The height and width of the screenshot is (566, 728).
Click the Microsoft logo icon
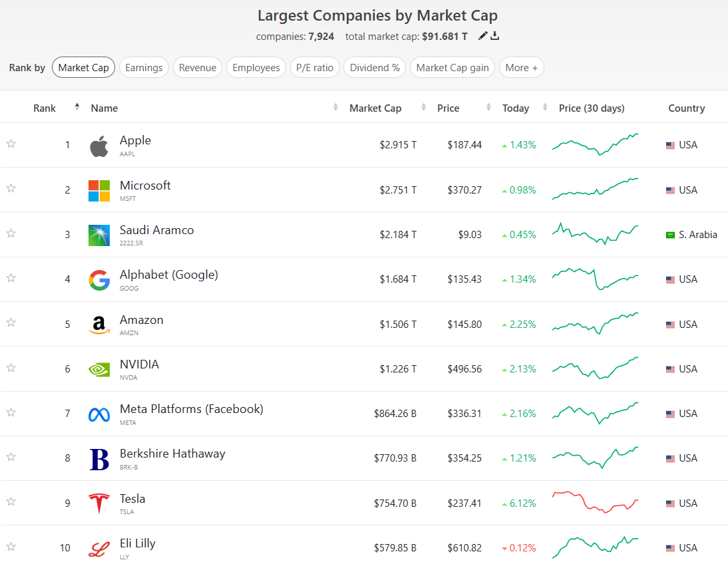(99, 190)
